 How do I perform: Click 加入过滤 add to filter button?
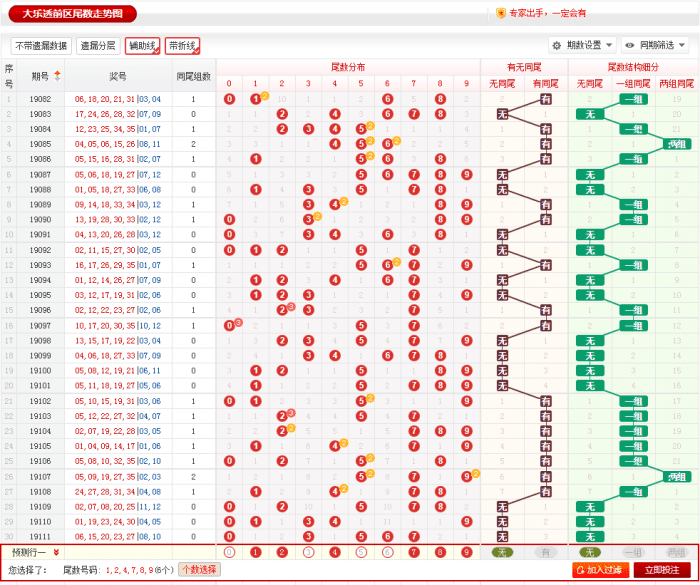pyautogui.click(x=600, y=570)
